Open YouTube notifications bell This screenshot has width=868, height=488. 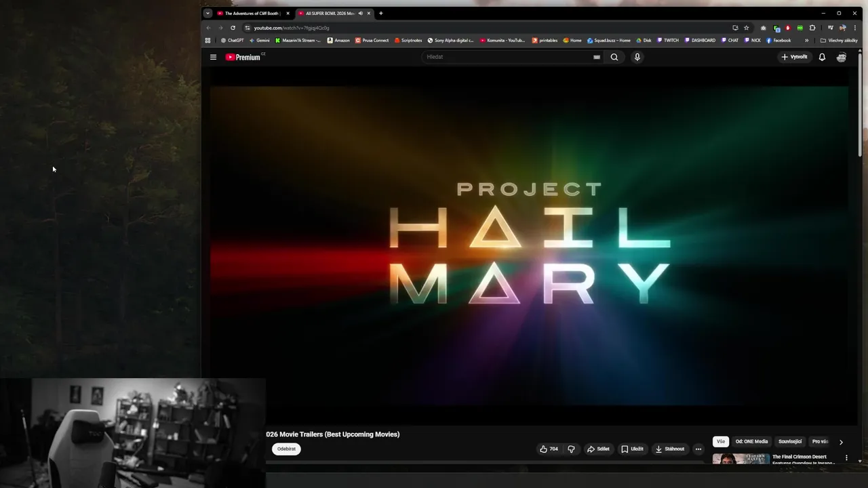[x=822, y=57]
